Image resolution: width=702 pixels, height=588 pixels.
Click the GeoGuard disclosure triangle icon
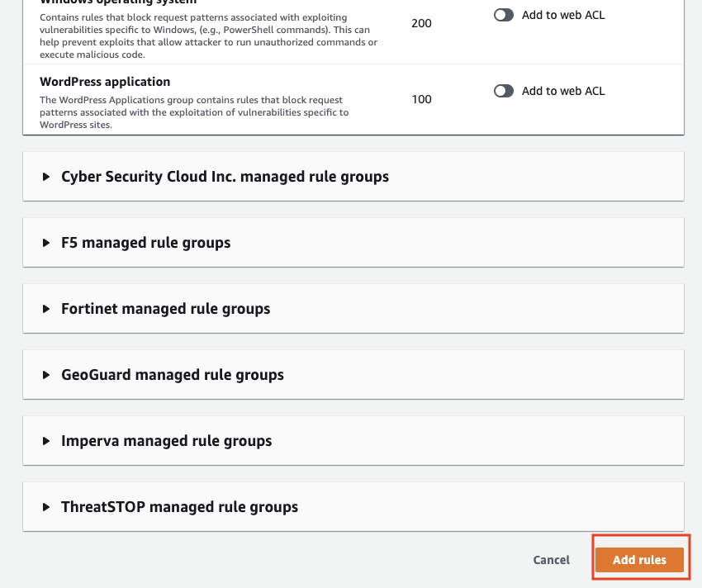pyautogui.click(x=46, y=375)
